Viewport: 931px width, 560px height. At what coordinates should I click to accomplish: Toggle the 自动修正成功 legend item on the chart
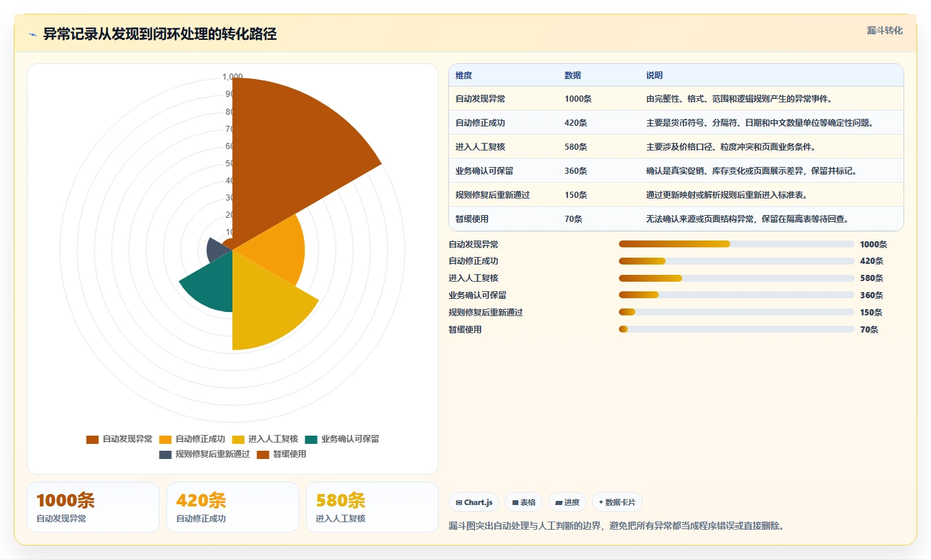[x=192, y=439]
